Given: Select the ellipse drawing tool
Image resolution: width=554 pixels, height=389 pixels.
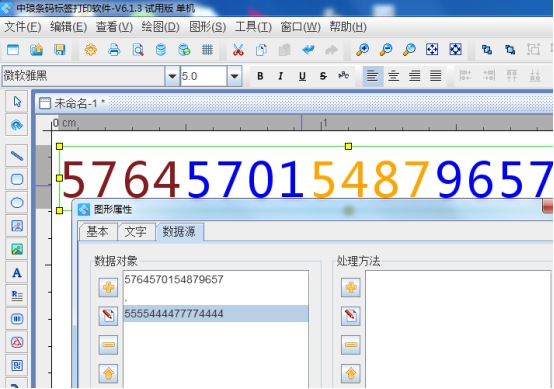Looking at the screenshot, I should click(17, 202).
